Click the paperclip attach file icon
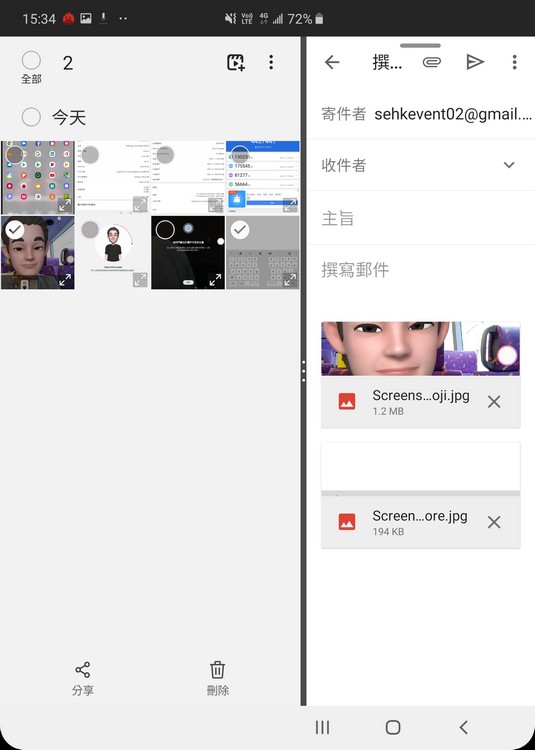 tap(431, 62)
